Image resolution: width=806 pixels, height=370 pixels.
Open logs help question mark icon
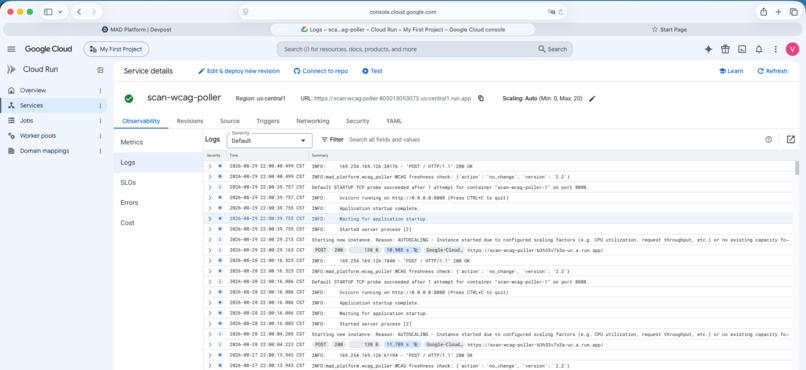click(x=768, y=139)
